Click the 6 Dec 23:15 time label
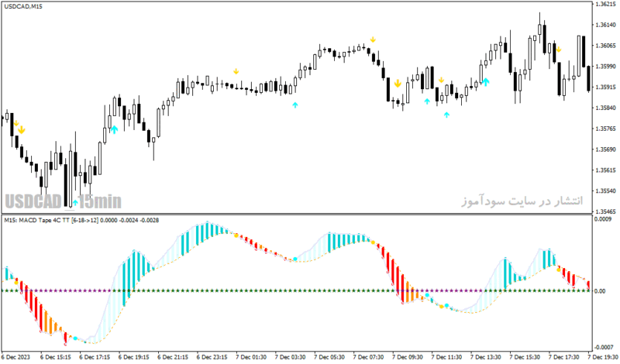 pos(212,357)
